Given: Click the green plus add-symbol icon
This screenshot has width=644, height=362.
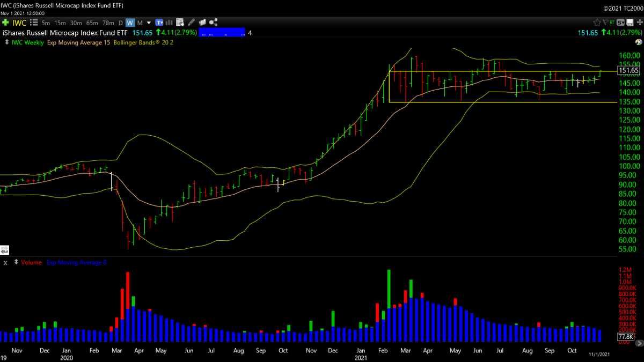Looking at the screenshot, I should tap(5, 23).
